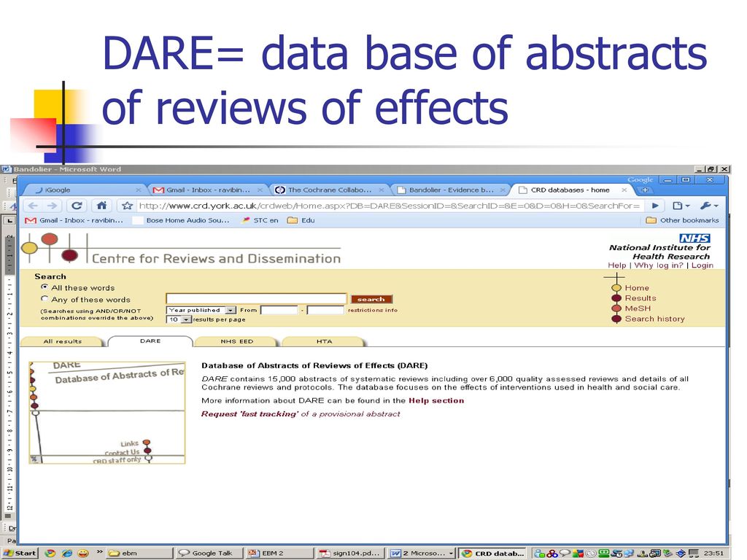Open the Gmail Inbox bookmark
This screenshot has height=560, width=747.
pos(74,220)
